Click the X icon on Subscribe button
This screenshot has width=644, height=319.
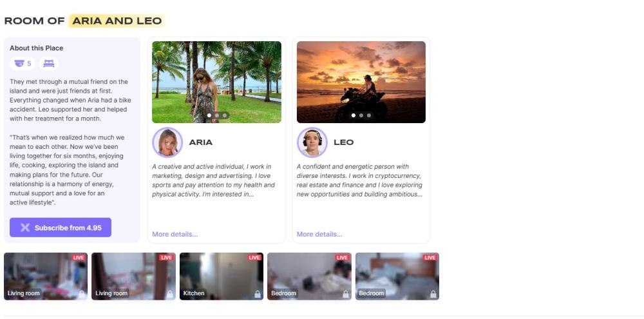25,227
